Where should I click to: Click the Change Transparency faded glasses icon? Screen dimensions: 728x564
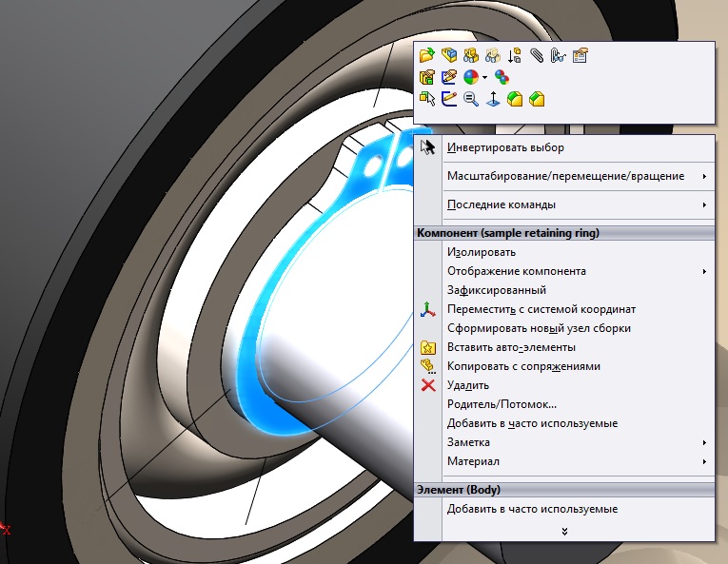(493, 55)
